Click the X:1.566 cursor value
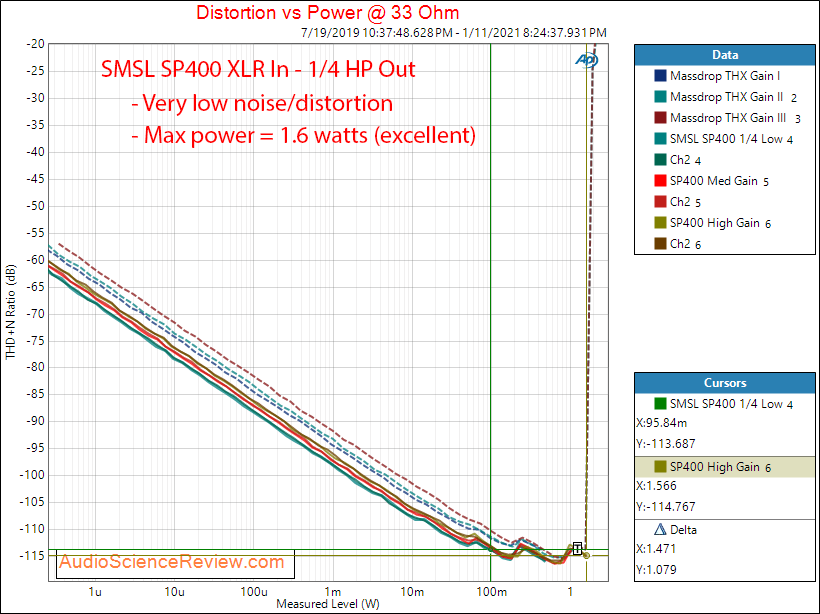 pyautogui.click(x=656, y=486)
